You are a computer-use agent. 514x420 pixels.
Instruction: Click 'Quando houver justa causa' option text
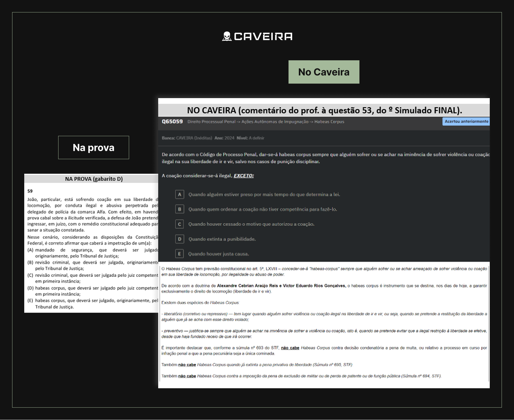219,254
